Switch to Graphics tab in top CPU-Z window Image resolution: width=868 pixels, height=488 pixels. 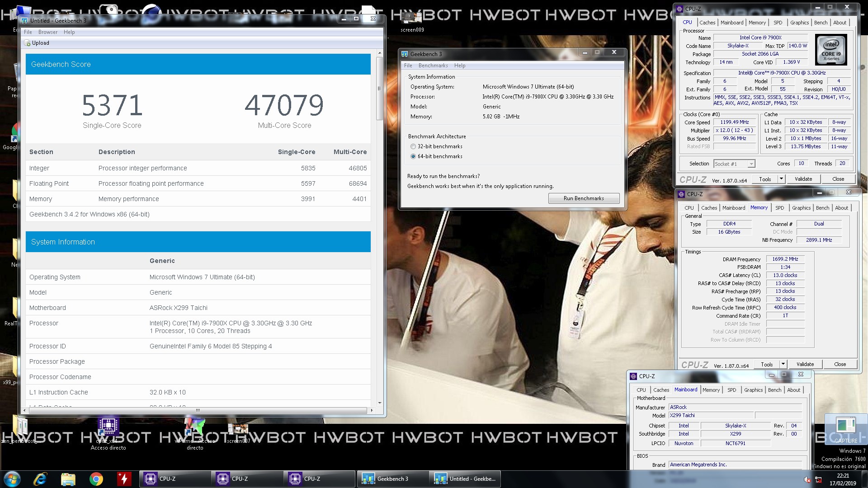tap(799, 23)
